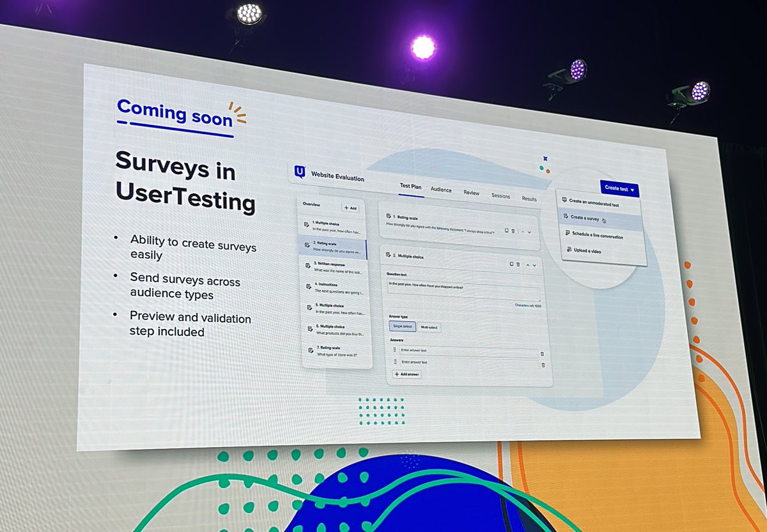Delete the second answer row via trash icon
The height and width of the screenshot is (532, 767).
(x=543, y=365)
